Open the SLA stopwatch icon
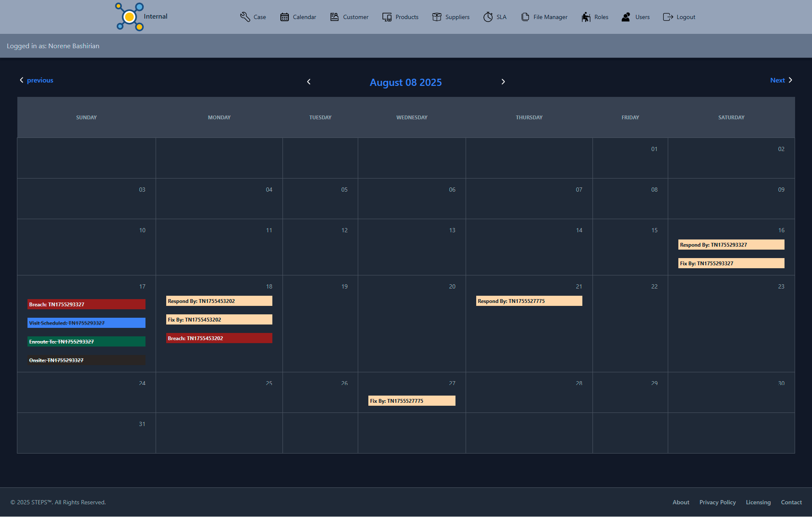 click(x=488, y=17)
